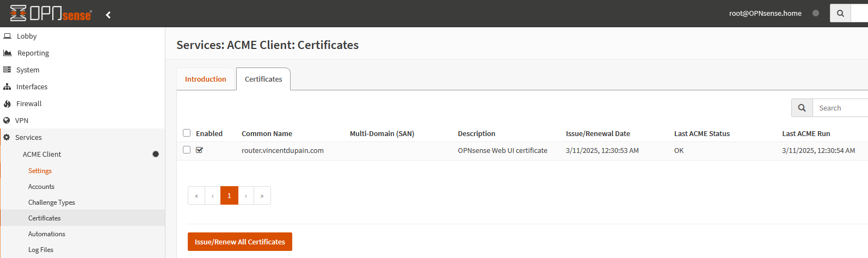Go to the last page of results
The height and width of the screenshot is (258, 868).
click(262, 195)
